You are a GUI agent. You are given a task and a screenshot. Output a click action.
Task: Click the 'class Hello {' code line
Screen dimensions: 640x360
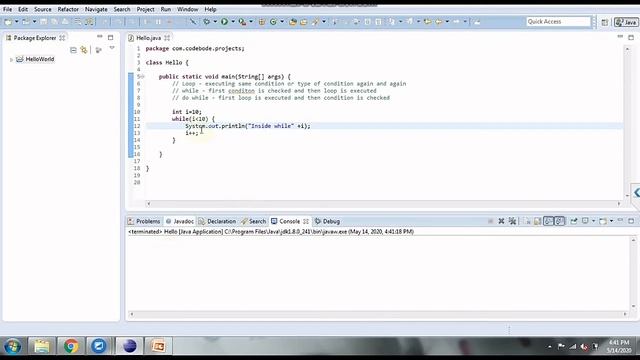pyautogui.click(x=167, y=62)
